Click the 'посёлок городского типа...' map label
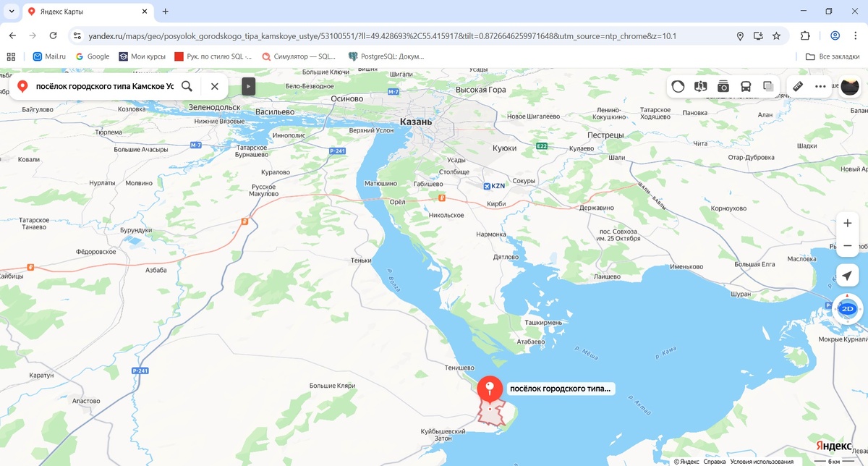 click(x=560, y=389)
